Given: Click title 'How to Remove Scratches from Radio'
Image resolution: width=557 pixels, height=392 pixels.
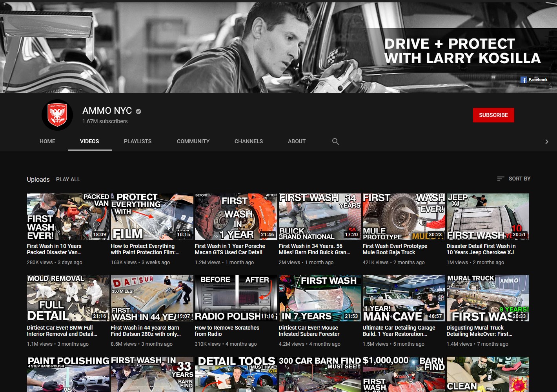Looking at the screenshot, I should pyautogui.click(x=227, y=331).
